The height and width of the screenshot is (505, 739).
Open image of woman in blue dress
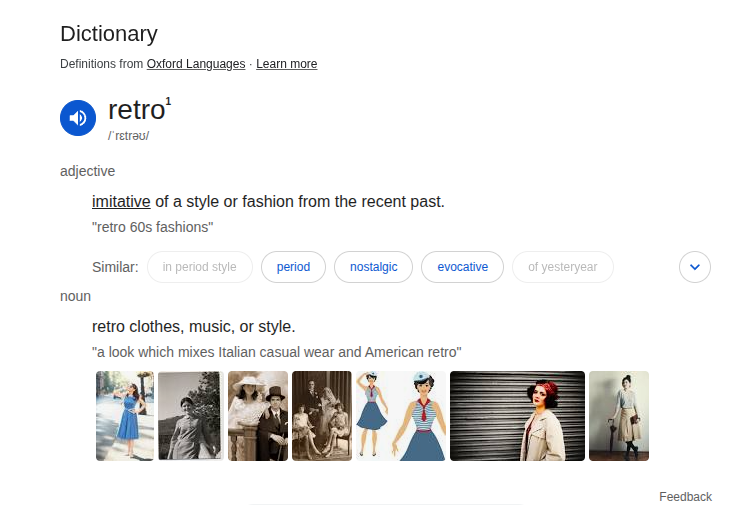(x=125, y=416)
